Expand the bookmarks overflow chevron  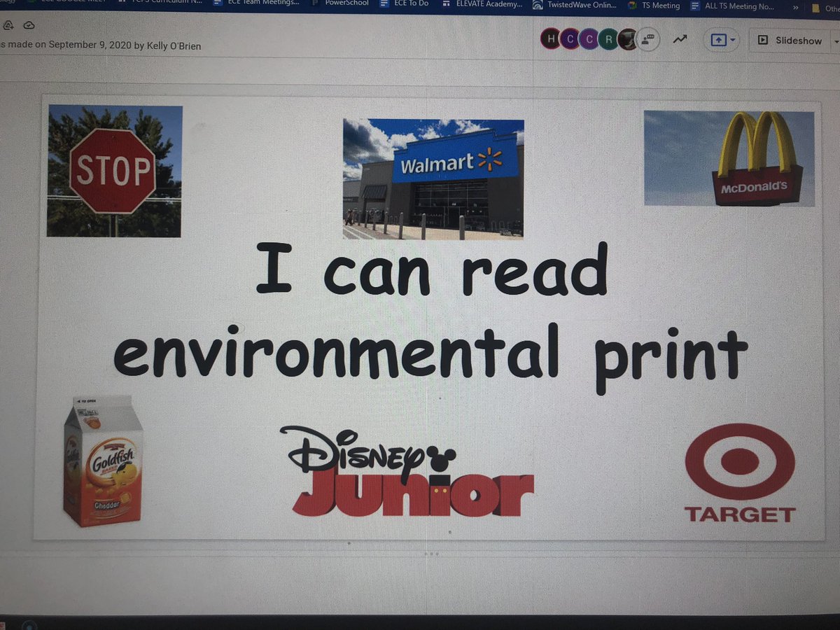795,7
